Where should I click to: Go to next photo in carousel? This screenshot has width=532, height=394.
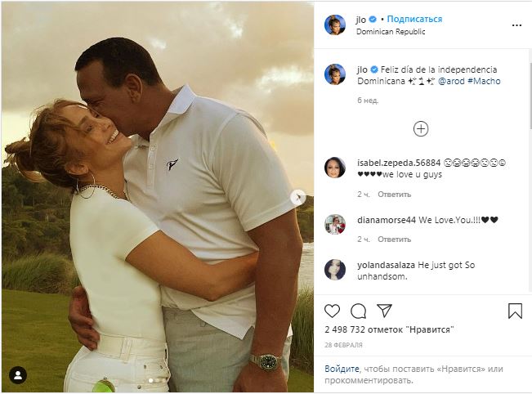coord(297,197)
